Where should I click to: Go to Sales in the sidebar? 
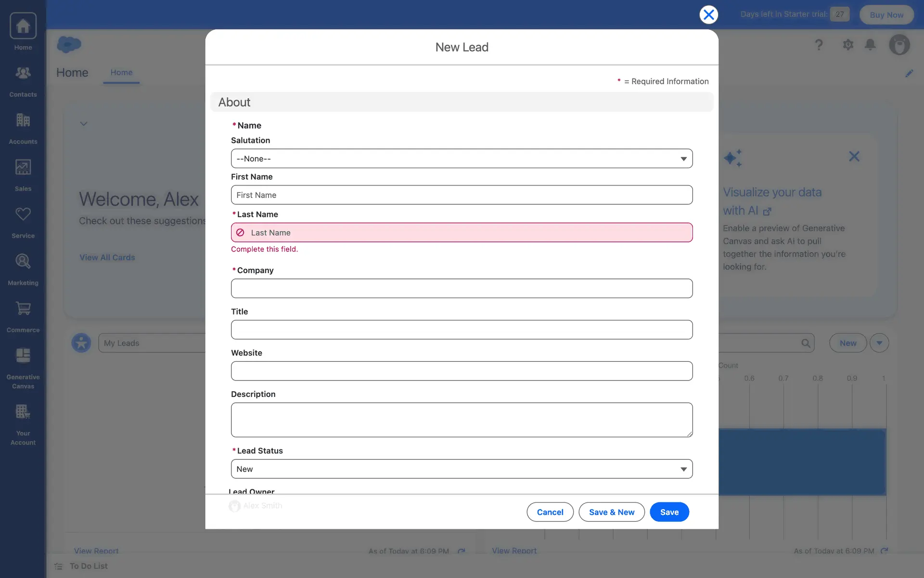click(x=23, y=175)
